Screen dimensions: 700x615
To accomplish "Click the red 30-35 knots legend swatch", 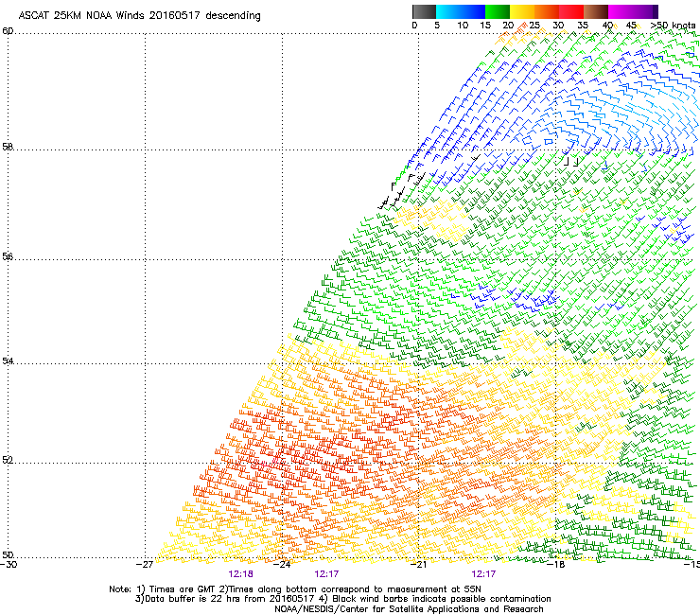I will (571, 11).
